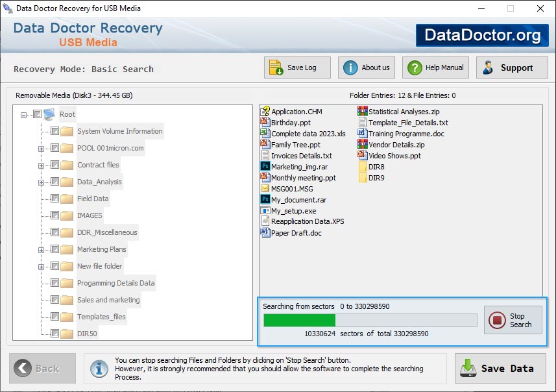Select the New file folder tree label
This screenshot has width=556, height=392.
tap(100, 266)
